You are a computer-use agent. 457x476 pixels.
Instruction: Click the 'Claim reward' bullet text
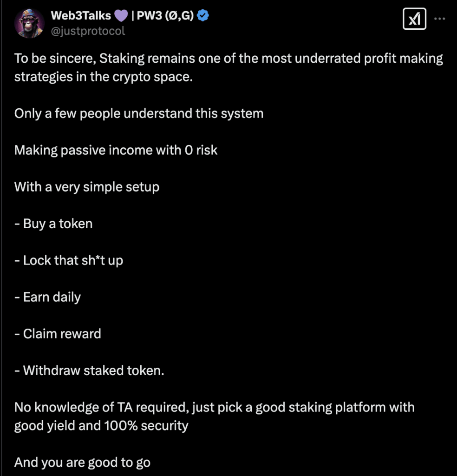(58, 334)
